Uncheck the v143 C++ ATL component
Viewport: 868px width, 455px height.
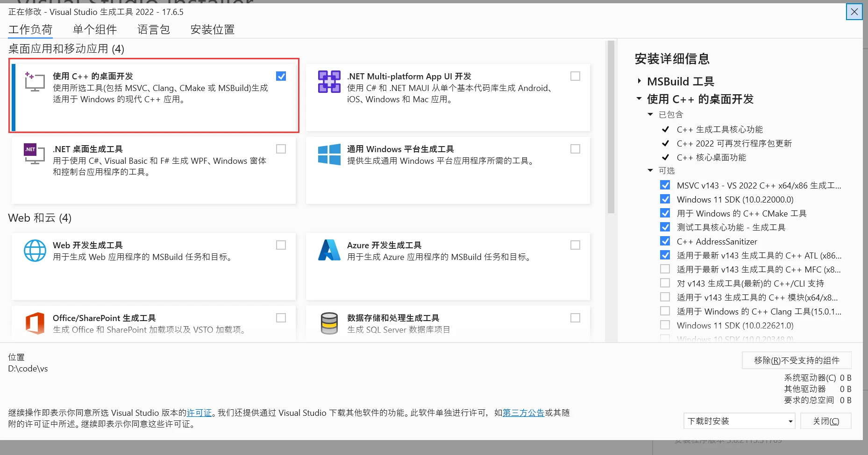[665, 255]
